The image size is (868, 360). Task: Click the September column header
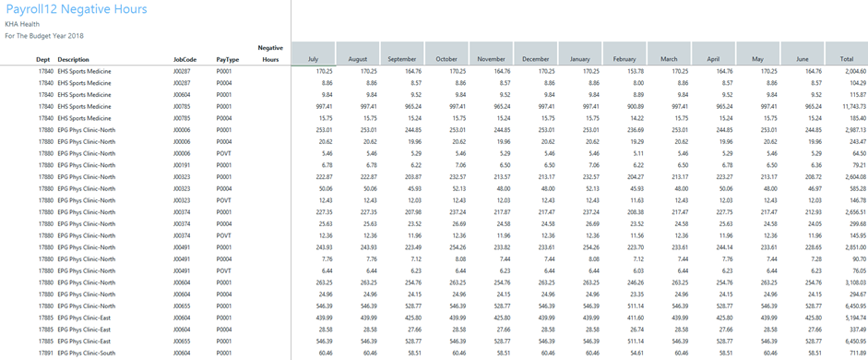[402, 54]
